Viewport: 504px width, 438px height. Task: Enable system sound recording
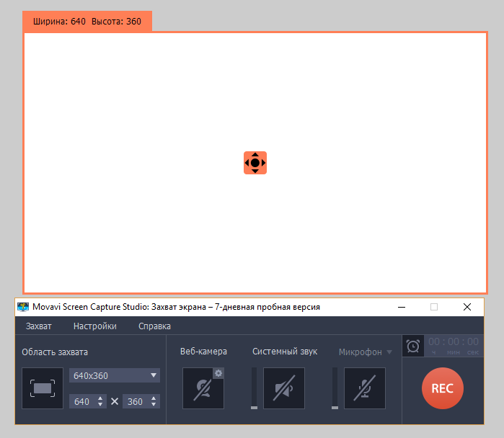click(x=284, y=388)
